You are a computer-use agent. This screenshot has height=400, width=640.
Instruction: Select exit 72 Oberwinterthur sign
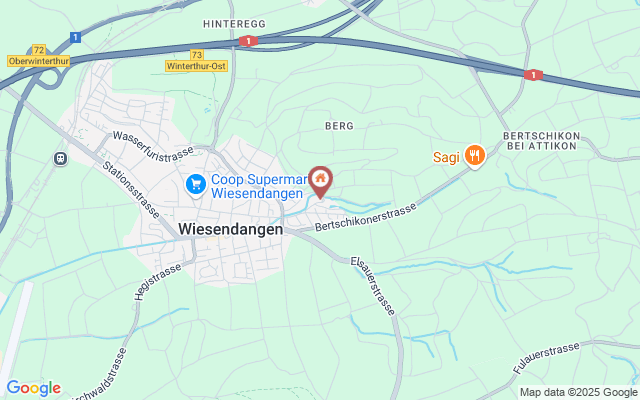(x=39, y=56)
